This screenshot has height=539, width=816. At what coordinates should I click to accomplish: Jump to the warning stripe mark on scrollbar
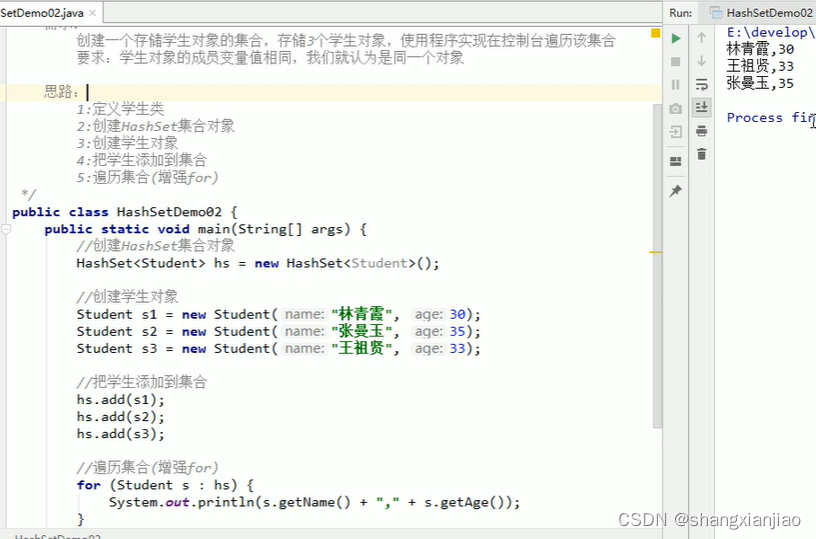(x=656, y=252)
